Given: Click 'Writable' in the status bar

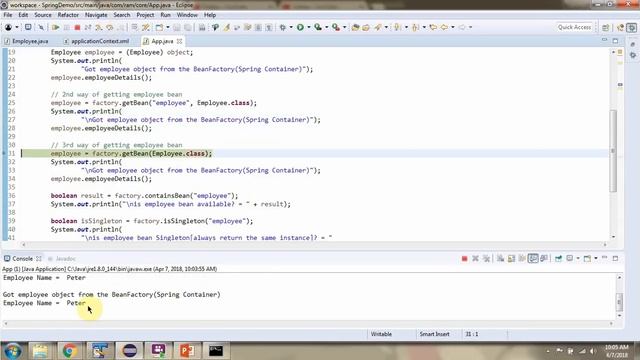Looking at the screenshot, I should coord(381,334).
